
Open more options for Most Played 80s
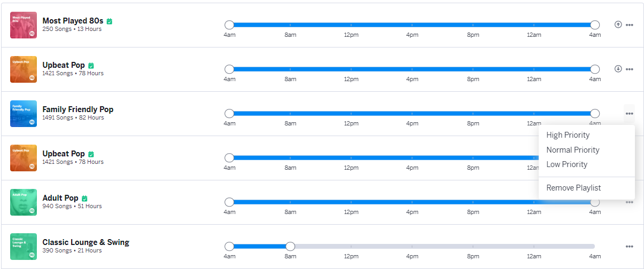pos(630,25)
